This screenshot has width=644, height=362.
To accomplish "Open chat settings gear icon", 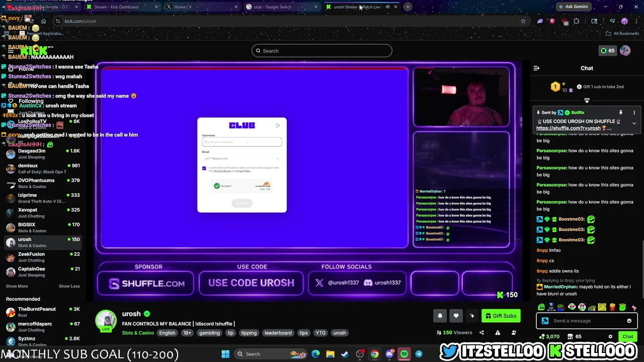I will coord(610,336).
